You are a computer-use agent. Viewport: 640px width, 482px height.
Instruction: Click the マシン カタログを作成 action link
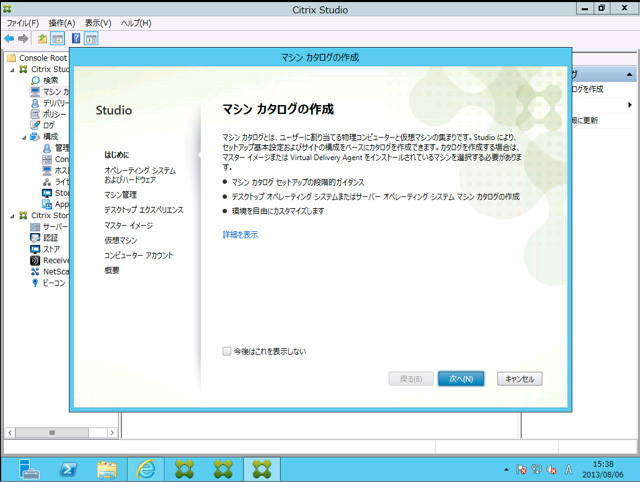coord(587,89)
